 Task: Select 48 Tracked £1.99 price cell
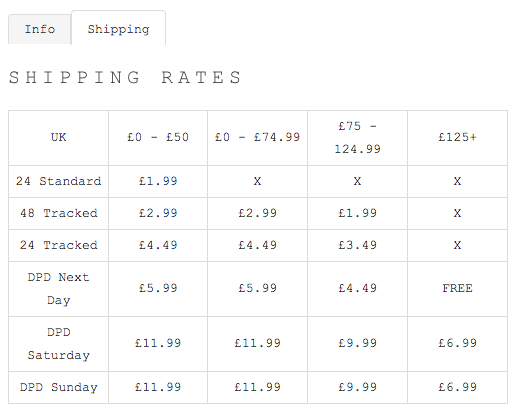pos(357,213)
